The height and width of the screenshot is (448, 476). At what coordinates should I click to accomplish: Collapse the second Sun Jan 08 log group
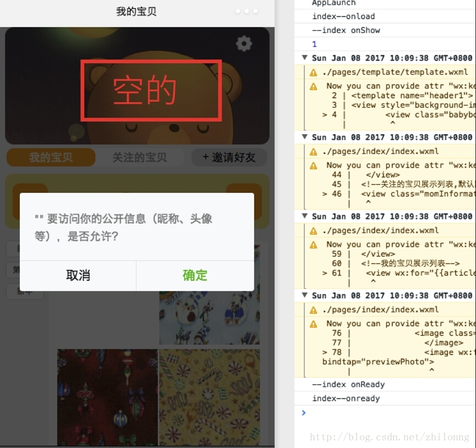[x=304, y=136]
